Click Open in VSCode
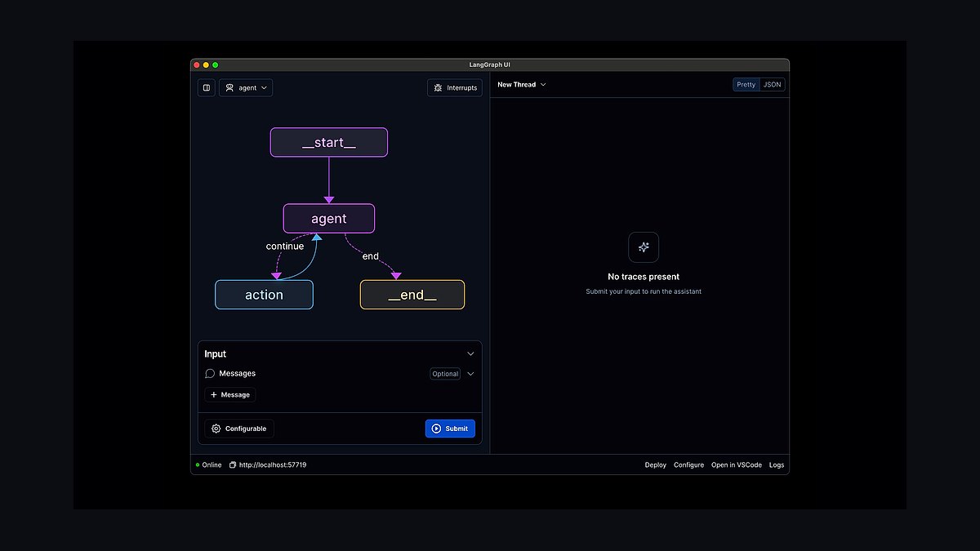This screenshot has width=980, height=551. [737, 464]
